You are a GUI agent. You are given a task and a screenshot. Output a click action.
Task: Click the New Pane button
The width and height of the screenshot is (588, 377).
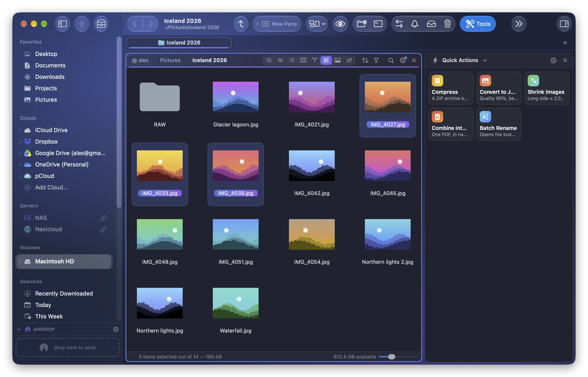[x=277, y=24]
